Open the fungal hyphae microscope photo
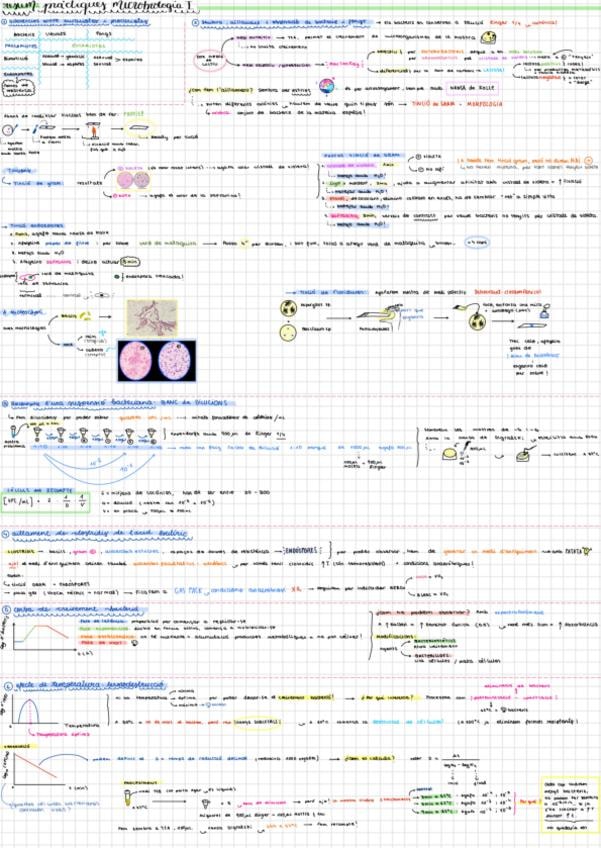 click(151, 318)
